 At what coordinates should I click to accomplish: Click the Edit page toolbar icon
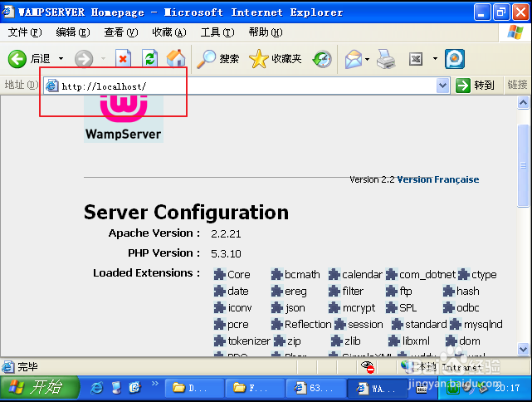pyautogui.click(x=416, y=59)
